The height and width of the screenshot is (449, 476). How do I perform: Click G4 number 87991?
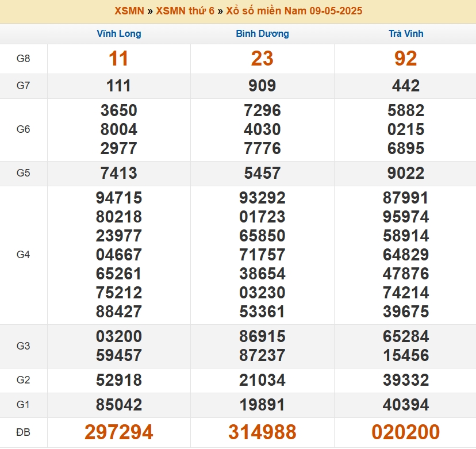point(406,198)
